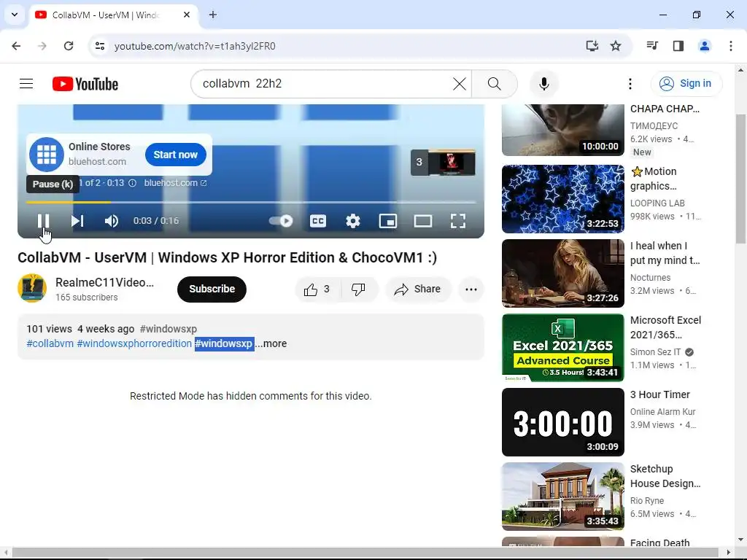Click Start now on bluehost ad

click(175, 155)
